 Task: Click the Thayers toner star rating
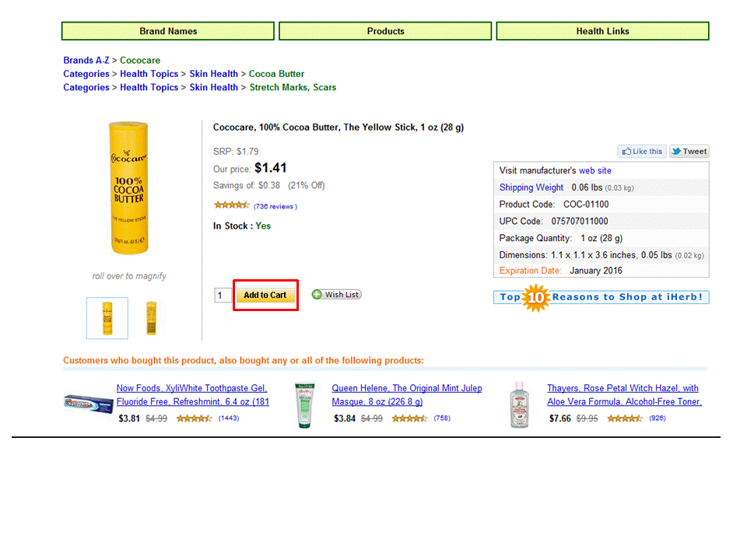(625, 418)
